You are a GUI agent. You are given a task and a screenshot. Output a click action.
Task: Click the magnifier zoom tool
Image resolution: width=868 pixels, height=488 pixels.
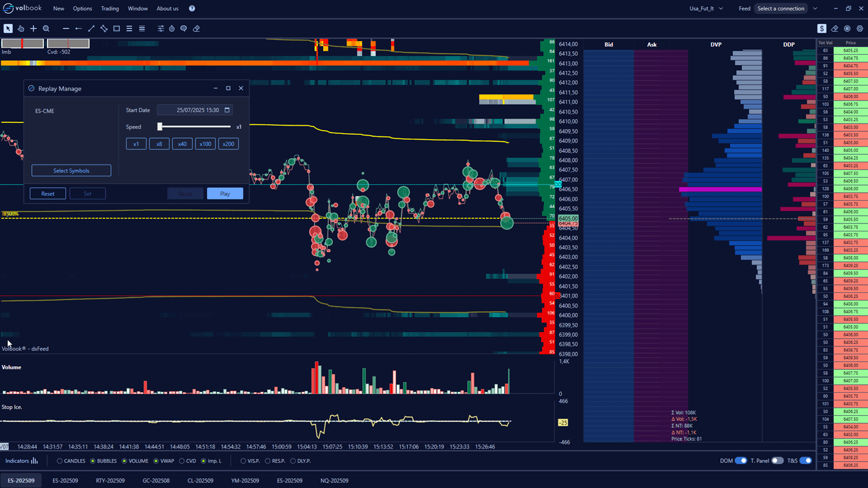[46, 28]
